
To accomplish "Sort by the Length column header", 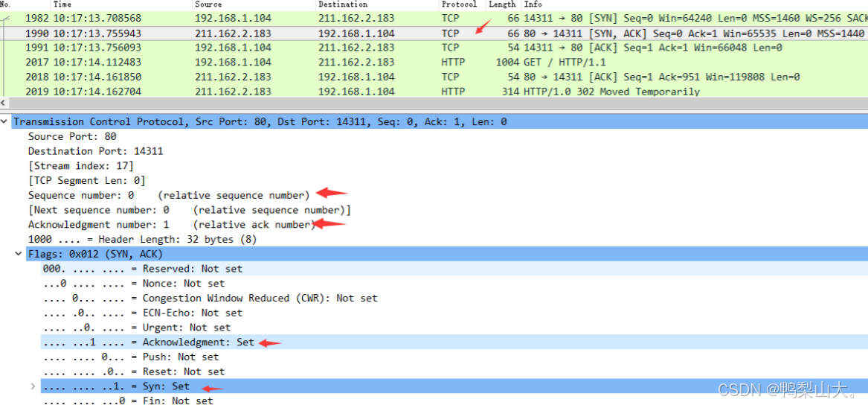I will click(504, 4).
